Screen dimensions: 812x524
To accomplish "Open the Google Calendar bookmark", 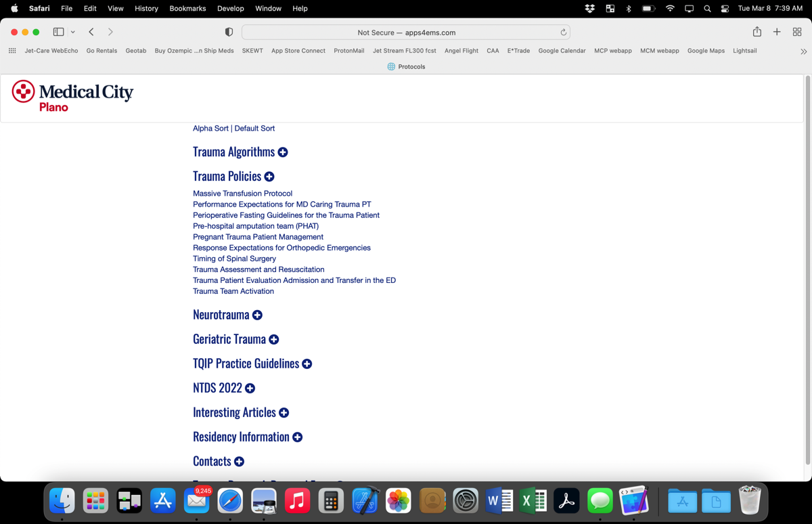I will (x=562, y=51).
